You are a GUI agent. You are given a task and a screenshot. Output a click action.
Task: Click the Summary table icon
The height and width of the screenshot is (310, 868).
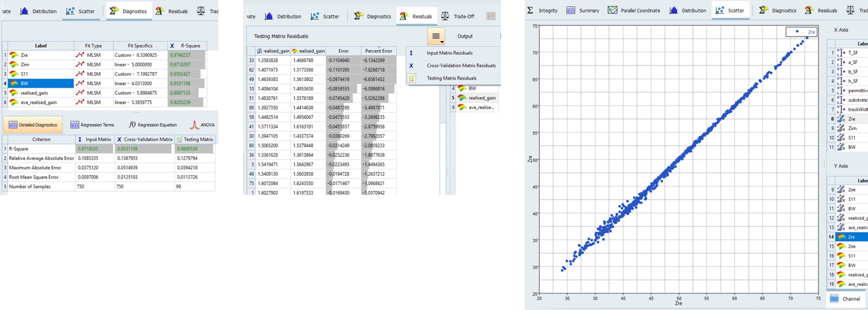pyautogui.click(x=571, y=10)
